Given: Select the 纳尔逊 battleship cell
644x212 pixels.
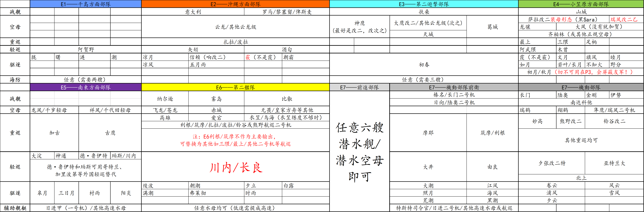Looking at the screenshot, I should coord(165,99).
